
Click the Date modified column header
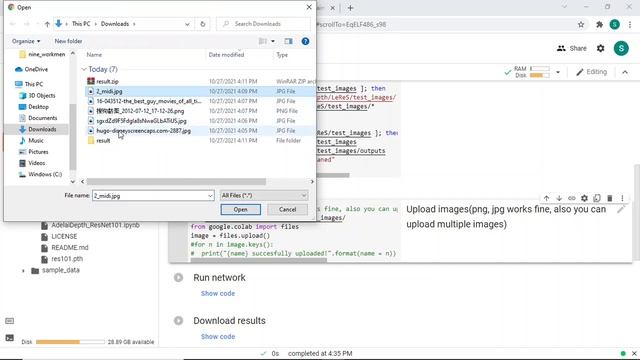point(226,55)
